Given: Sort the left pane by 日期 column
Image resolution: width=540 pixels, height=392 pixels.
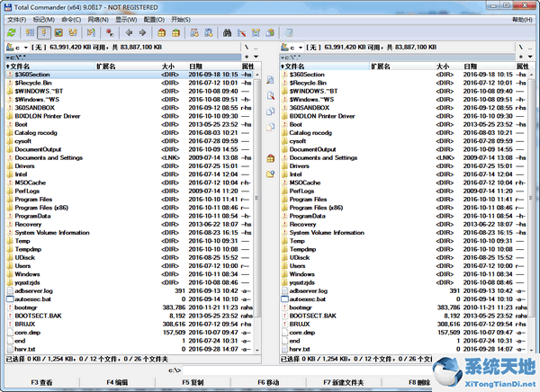Looking at the screenshot, I should [x=214, y=66].
